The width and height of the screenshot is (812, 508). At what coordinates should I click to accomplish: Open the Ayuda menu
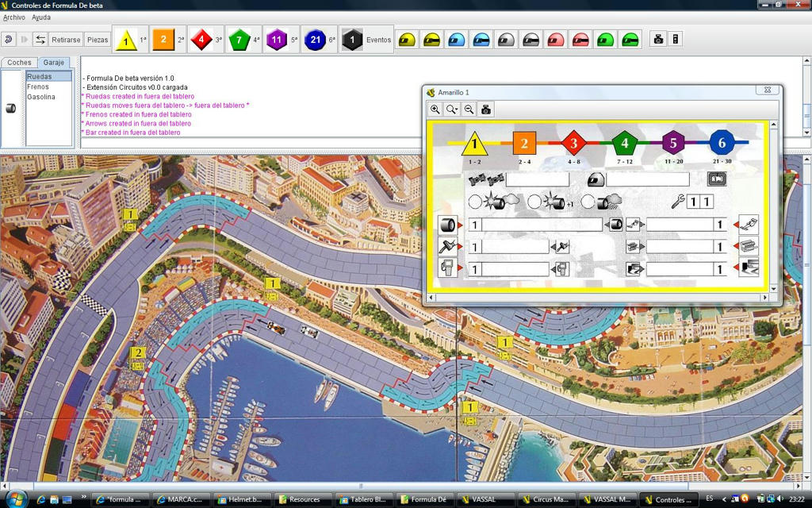click(41, 17)
